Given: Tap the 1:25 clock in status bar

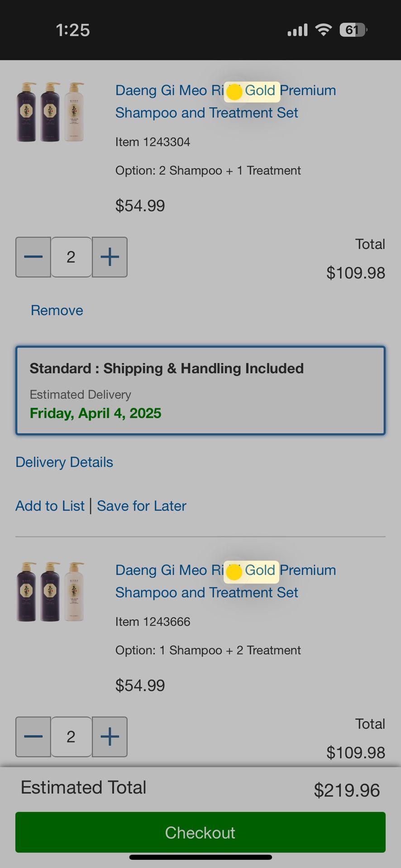Looking at the screenshot, I should click(x=73, y=30).
